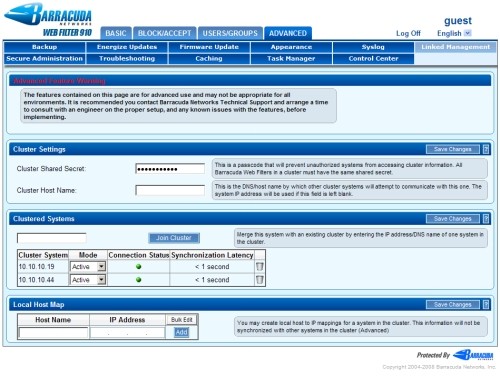Click the Protected By Barracuda footer logo
The height and width of the screenshot is (376, 500).
pyautogui.click(x=455, y=355)
